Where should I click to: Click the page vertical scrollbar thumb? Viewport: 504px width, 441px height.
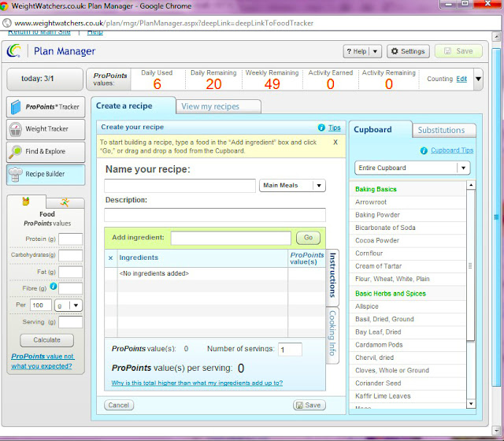496,217
